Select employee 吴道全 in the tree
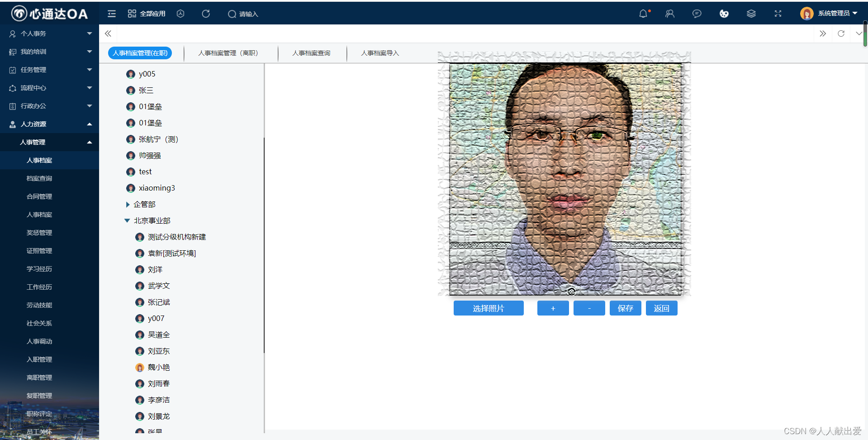Viewport: 868px width, 440px height. pyautogui.click(x=159, y=335)
